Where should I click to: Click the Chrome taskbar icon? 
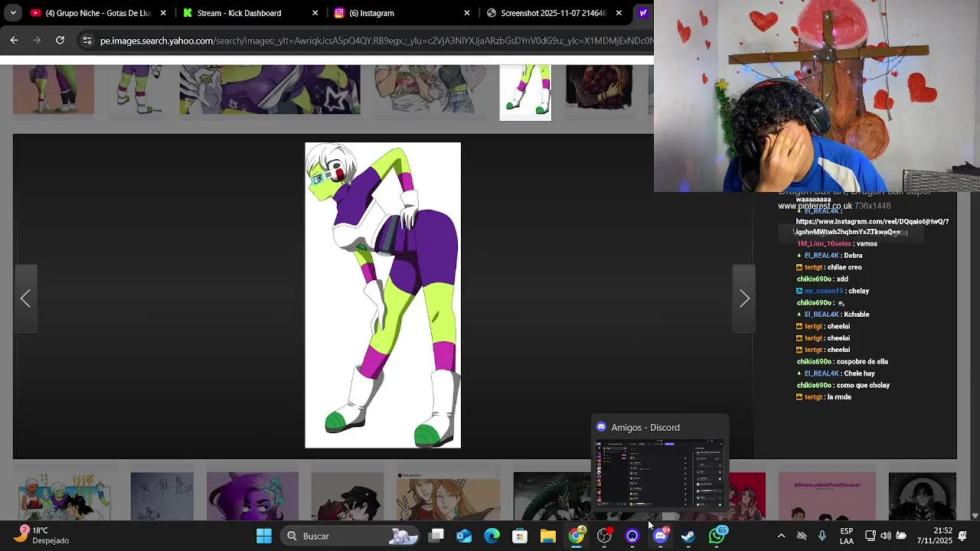[576, 536]
